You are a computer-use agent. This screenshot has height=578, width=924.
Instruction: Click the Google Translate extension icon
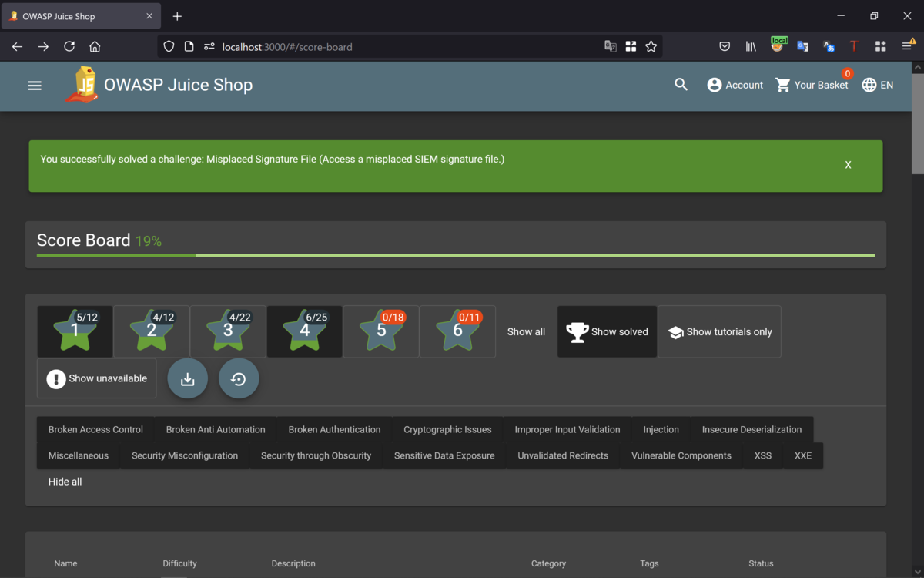802,47
